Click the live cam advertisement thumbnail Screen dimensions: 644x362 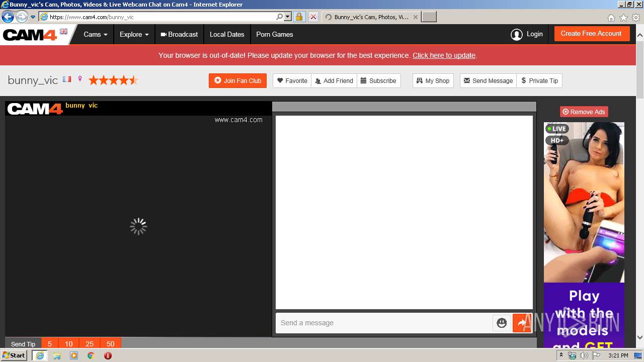click(x=584, y=202)
